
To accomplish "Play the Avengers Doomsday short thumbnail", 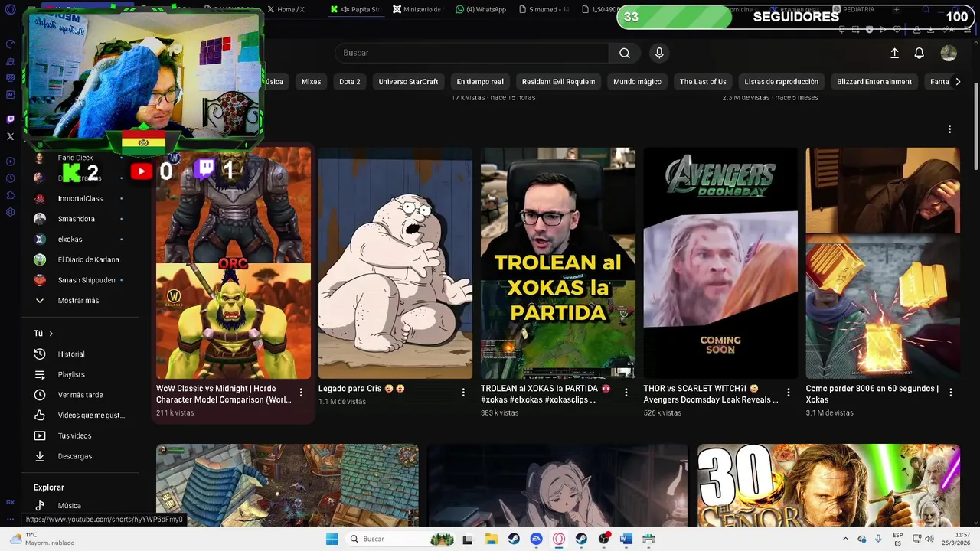I will 720,263.
